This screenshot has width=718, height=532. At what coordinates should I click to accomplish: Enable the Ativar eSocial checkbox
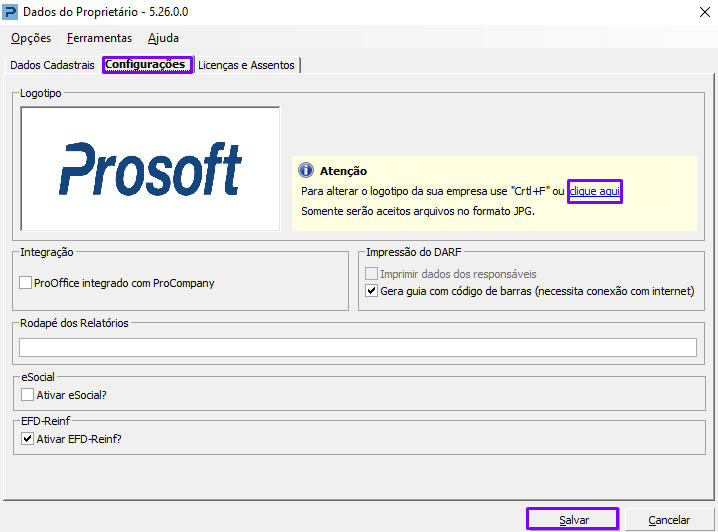(x=27, y=395)
